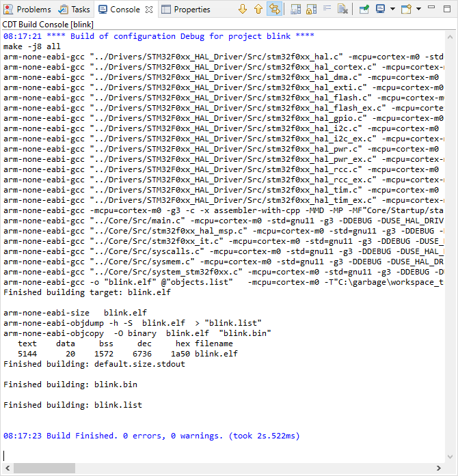Viewport: 458px width, 476px height.
Task: Click 'Finished building target: blink.elf' line
Action: (x=87, y=292)
